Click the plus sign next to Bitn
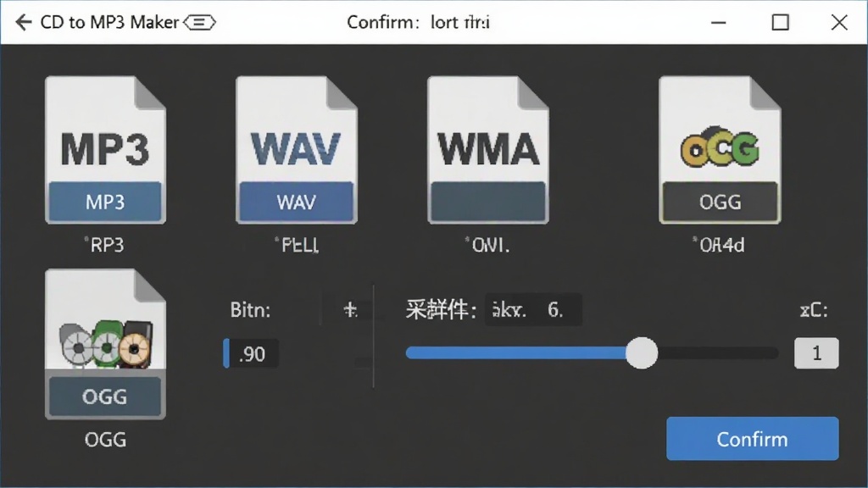Image resolution: width=868 pixels, height=488 pixels. pos(350,310)
